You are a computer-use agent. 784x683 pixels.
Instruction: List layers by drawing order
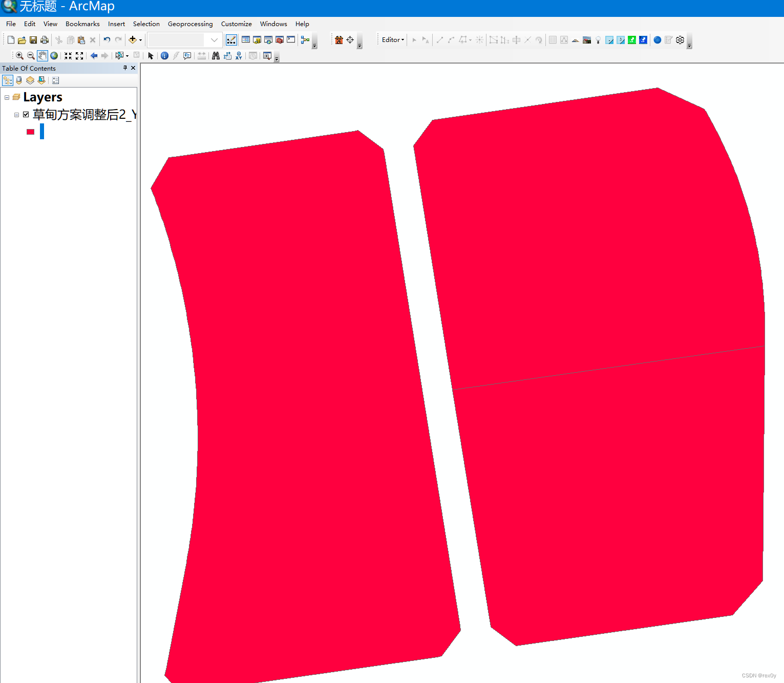click(8, 80)
